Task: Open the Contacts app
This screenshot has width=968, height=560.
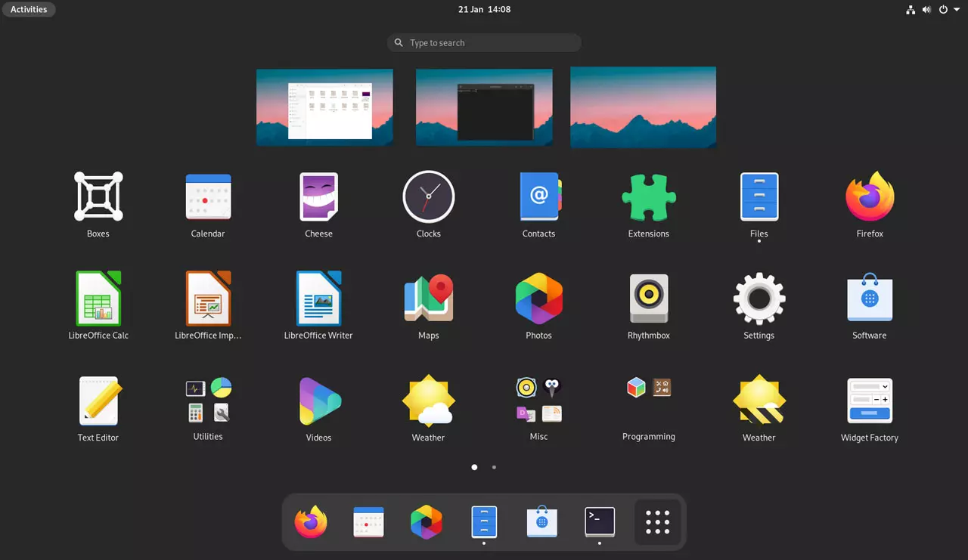Action: (539, 197)
